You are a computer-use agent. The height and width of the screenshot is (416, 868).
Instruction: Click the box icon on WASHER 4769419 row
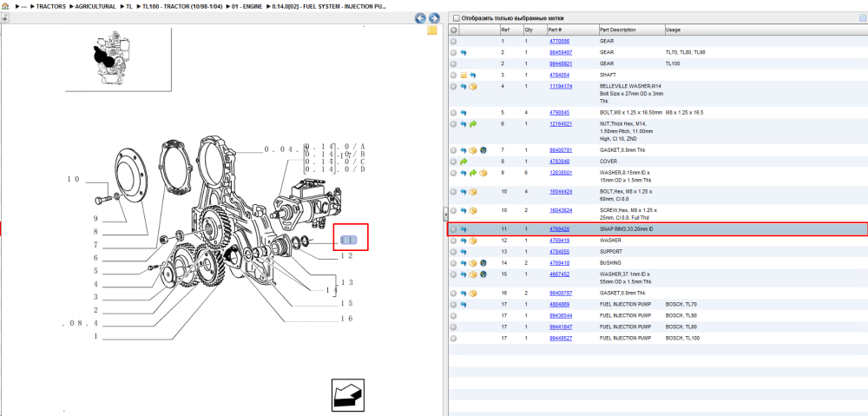(x=473, y=241)
